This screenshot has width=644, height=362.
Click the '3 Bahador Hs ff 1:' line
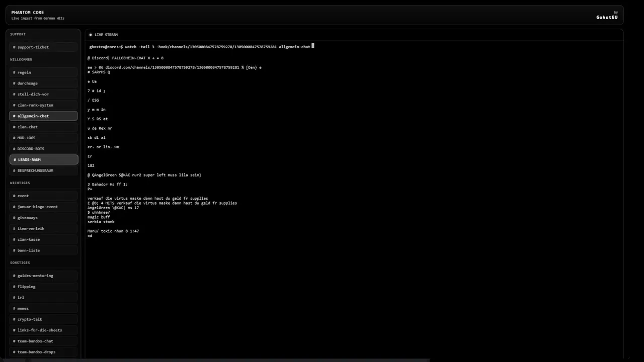108,185
